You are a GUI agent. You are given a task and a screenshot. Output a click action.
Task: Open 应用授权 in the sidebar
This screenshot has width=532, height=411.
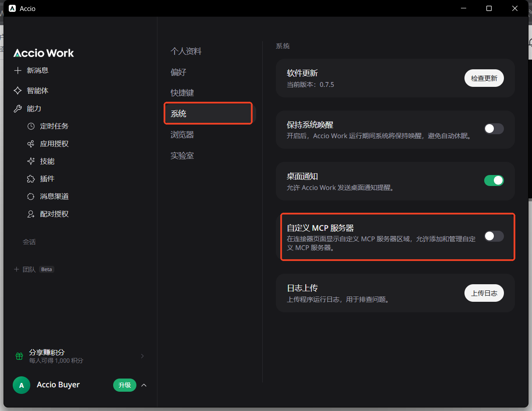pos(54,144)
